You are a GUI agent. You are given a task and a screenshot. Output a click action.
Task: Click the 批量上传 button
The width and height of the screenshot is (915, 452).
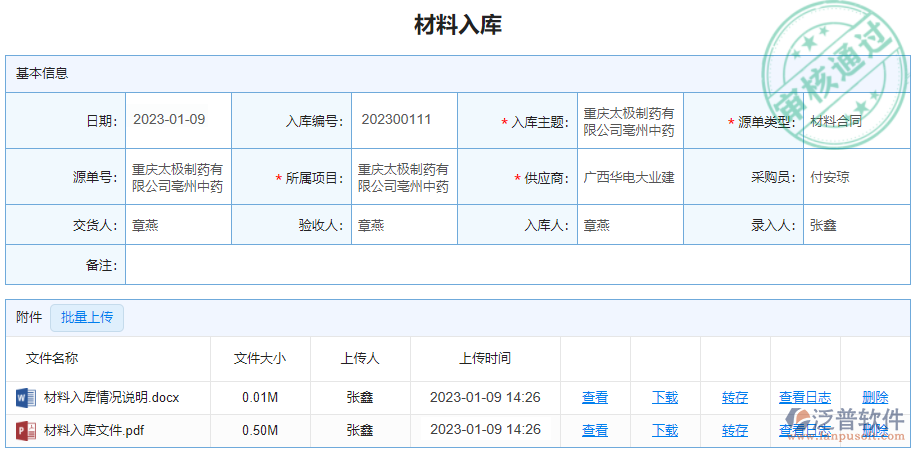point(87,318)
